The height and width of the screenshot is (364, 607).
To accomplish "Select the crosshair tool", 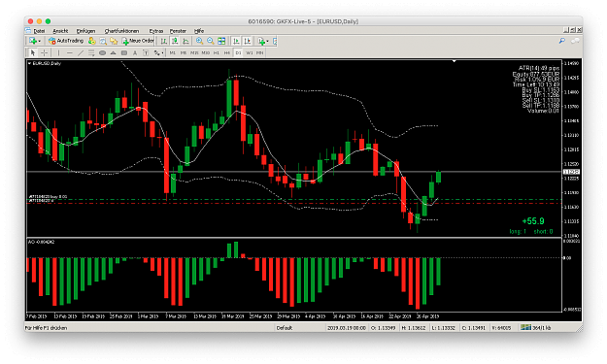I will pyautogui.click(x=44, y=53).
